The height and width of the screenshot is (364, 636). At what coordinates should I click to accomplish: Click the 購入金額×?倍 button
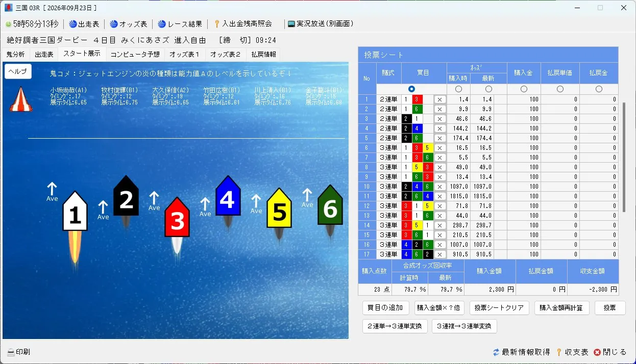pos(439,308)
